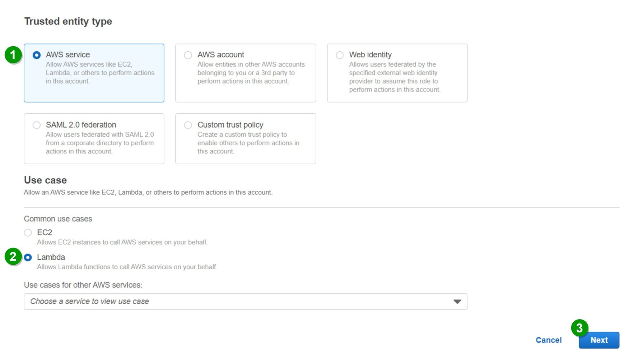Image resolution: width=638 pixels, height=364 pixels.
Task: Click the green step 3 marker above Next
Action: click(x=581, y=328)
